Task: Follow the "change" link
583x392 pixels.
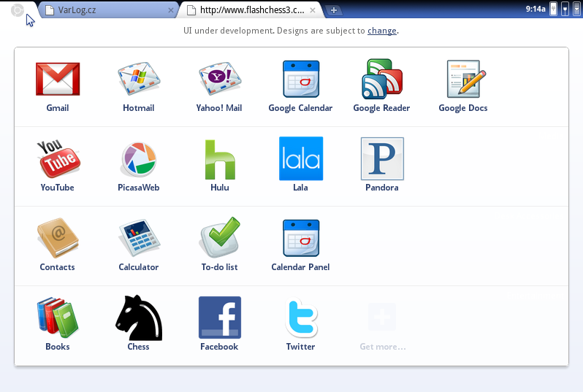Action: click(382, 31)
